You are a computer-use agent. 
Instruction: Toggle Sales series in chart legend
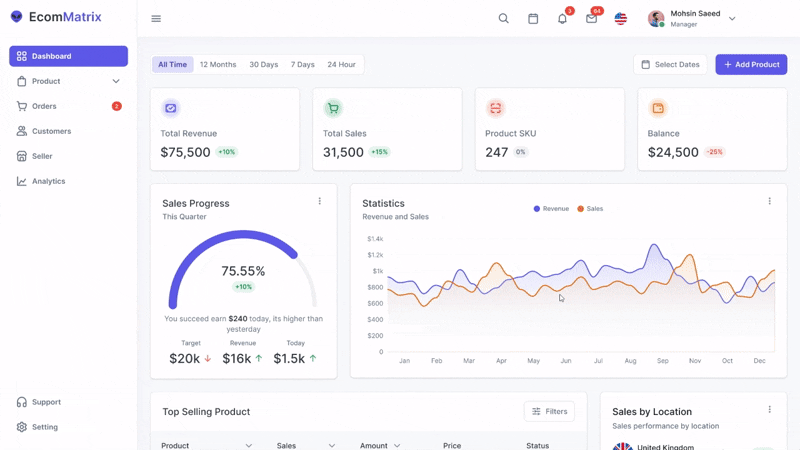590,209
